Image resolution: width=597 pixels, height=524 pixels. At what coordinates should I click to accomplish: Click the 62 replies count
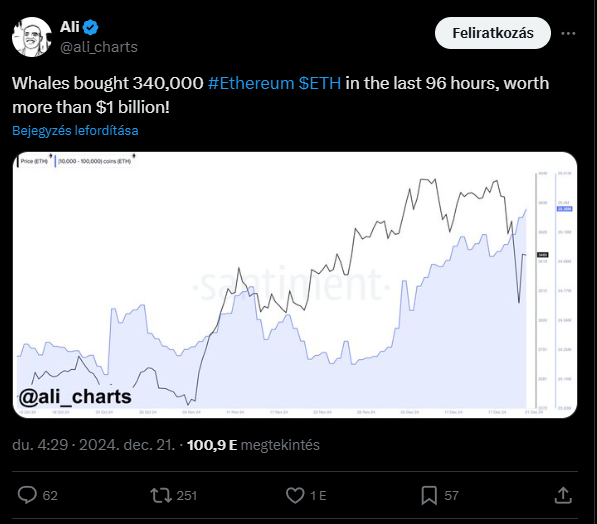[x=50, y=495]
